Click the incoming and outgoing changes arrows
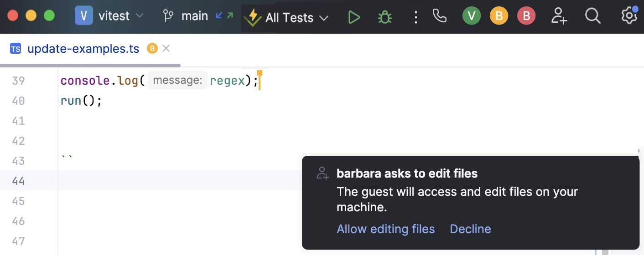Image resolution: width=644 pixels, height=255 pixels. (x=224, y=16)
